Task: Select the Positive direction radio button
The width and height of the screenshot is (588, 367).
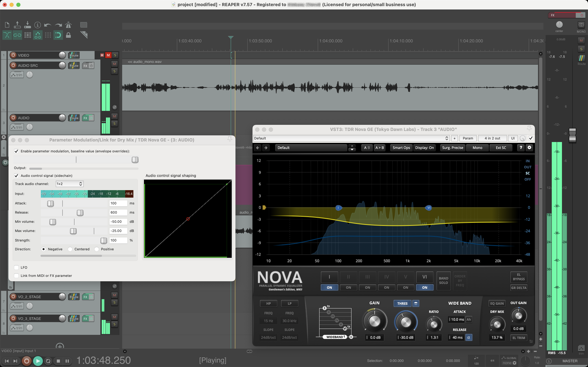Action: [97, 249]
